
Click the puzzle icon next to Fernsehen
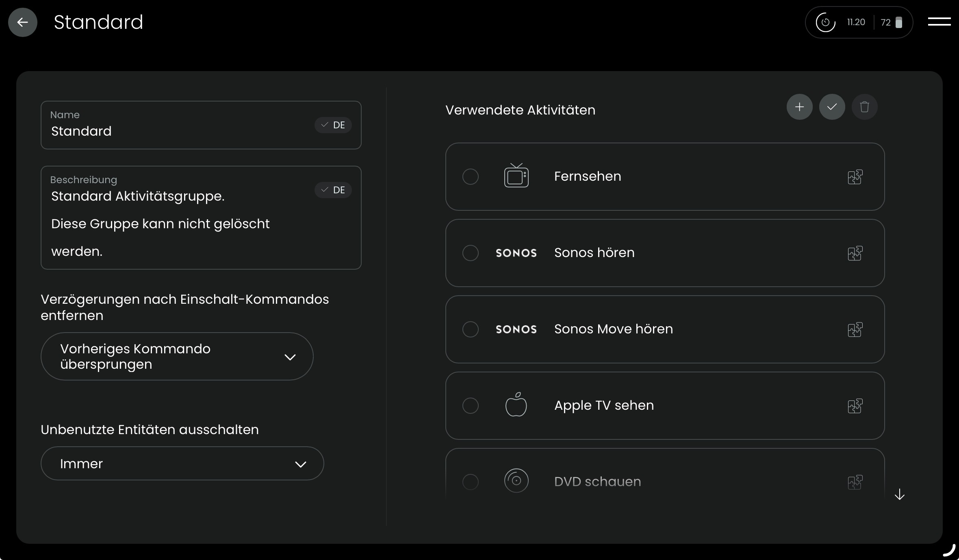(855, 177)
